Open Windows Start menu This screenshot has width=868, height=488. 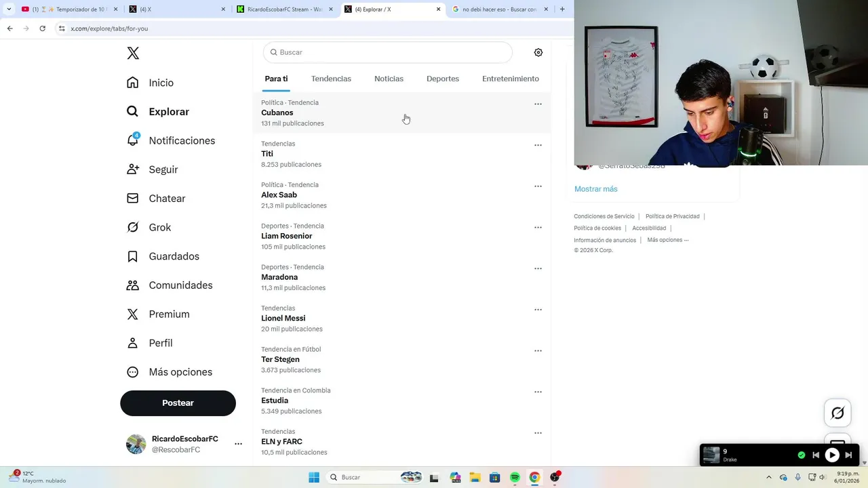pyautogui.click(x=314, y=477)
